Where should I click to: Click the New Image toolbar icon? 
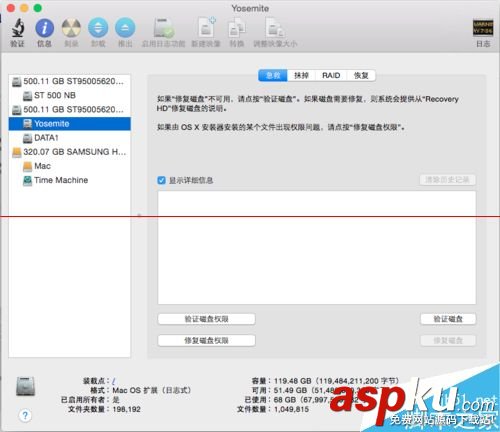(206, 28)
